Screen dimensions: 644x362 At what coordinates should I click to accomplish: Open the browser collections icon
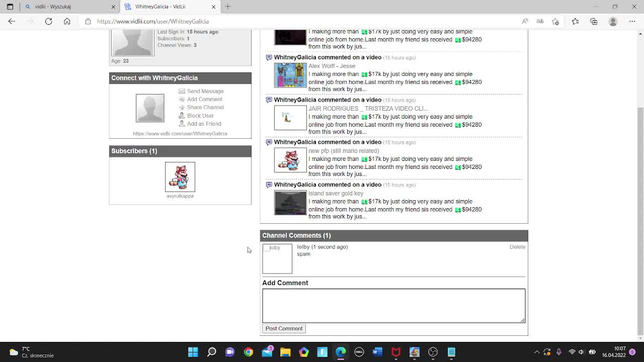click(594, 21)
